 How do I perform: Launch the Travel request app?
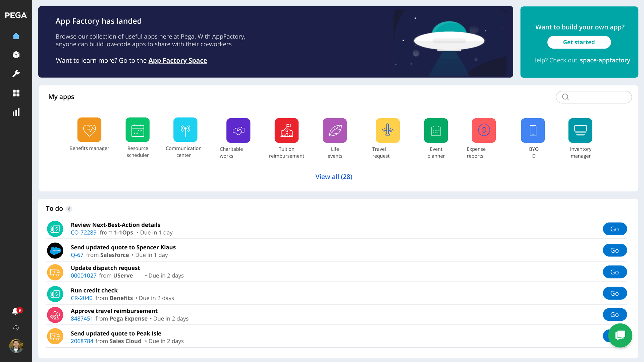(387, 130)
